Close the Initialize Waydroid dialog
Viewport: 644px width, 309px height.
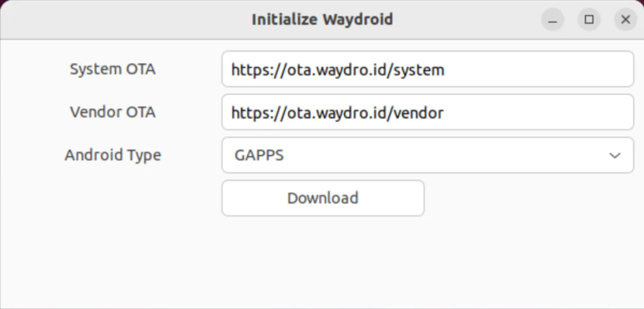[x=625, y=20]
